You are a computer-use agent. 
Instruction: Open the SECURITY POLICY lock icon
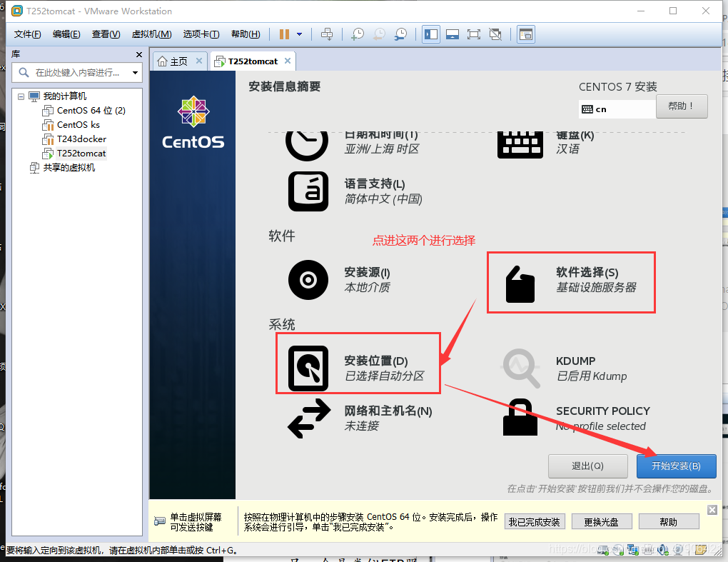(x=520, y=417)
